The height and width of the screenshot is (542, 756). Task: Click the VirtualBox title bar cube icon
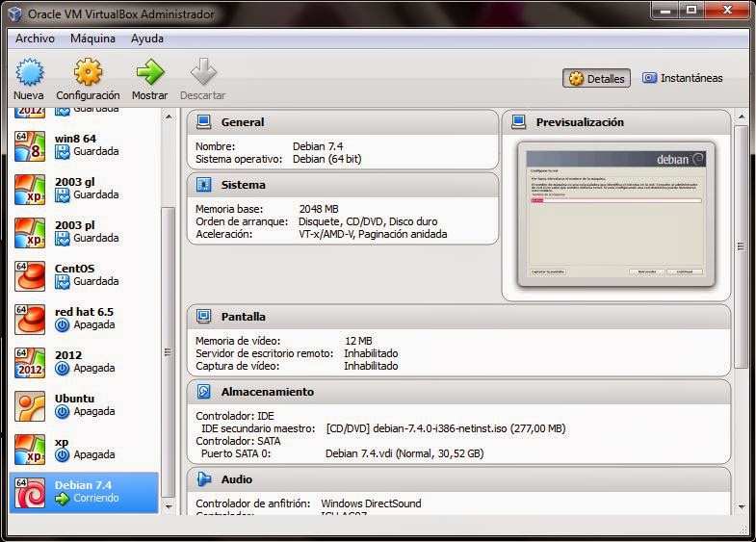(x=15, y=14)
